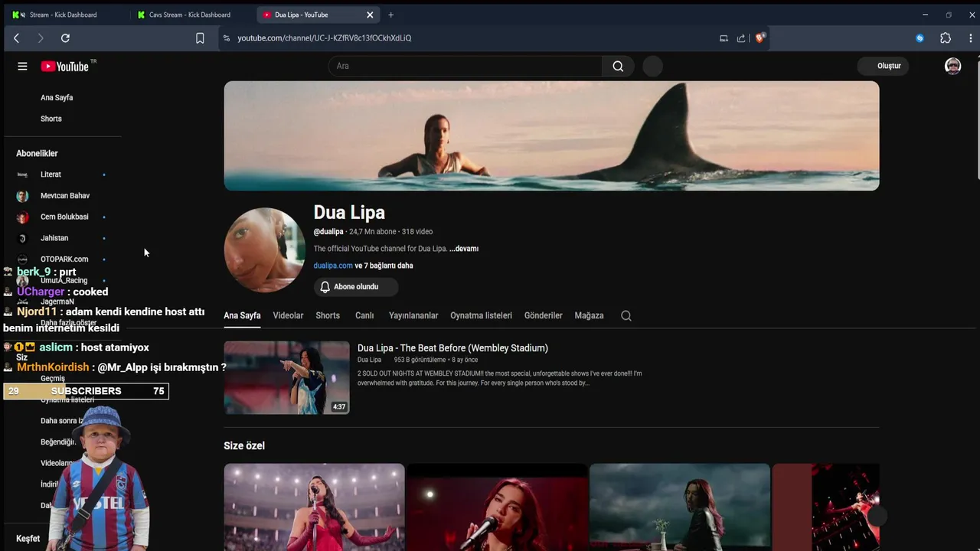The height and width of the screenshot is (551, 980).
Task: Click the 318 video count text
Action: click(x=417, y=232)
